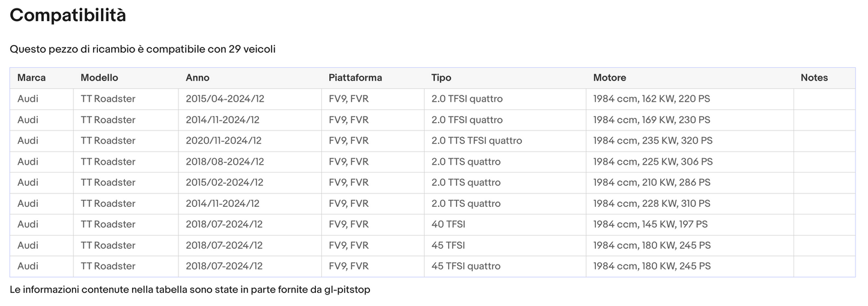Click the Compatibilità section heading

[x=68, y=15]
